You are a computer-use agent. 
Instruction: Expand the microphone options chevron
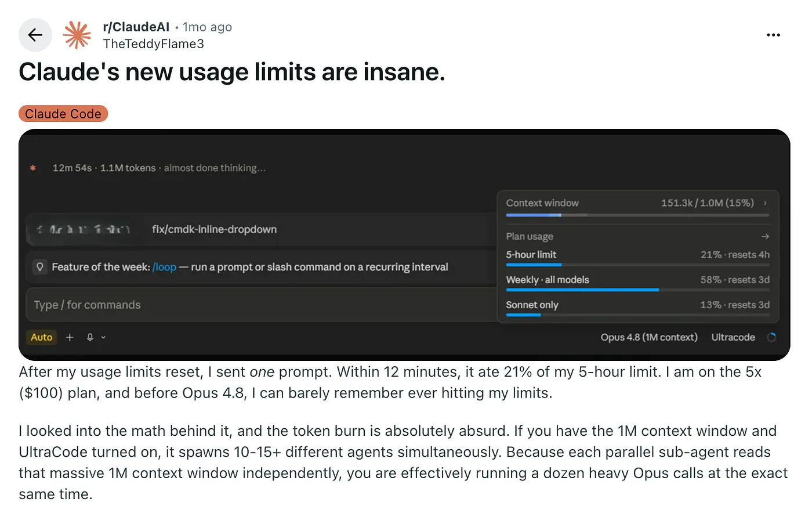click(103, 337)
